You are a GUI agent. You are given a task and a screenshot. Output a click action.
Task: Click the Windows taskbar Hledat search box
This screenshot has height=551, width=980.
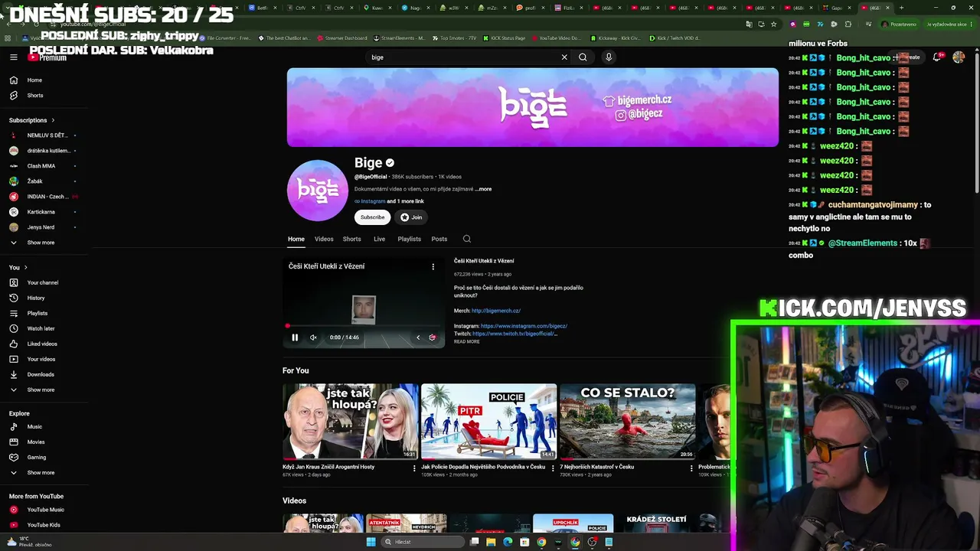coord(423,542)
